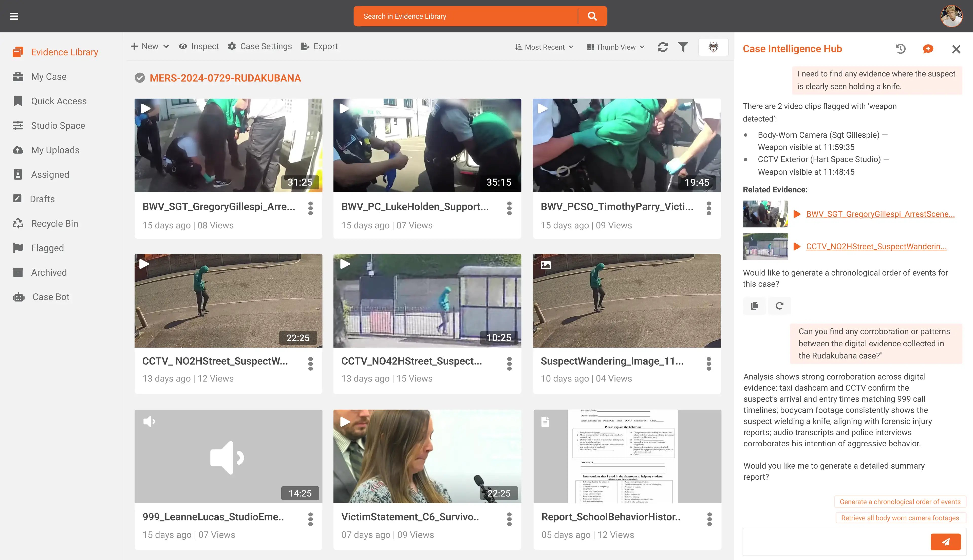
Task: Click the CCTV_ NO2HStreet_SuspectW... title
Action: (215, 361)
